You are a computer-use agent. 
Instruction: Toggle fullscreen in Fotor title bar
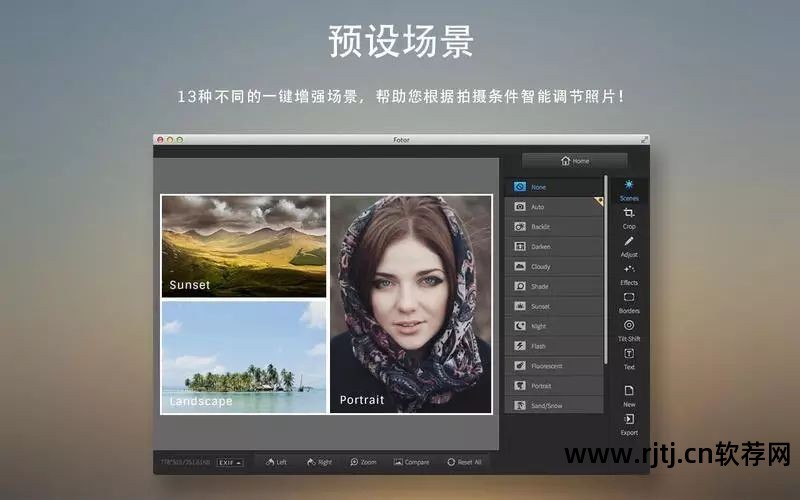click(x=645, y=139)
